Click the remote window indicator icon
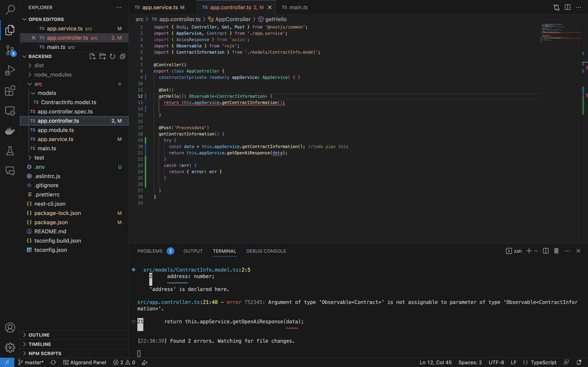Image resolution: width=588 pixels, height=367 pixels. pyautogui.click(x=7, y=362)
